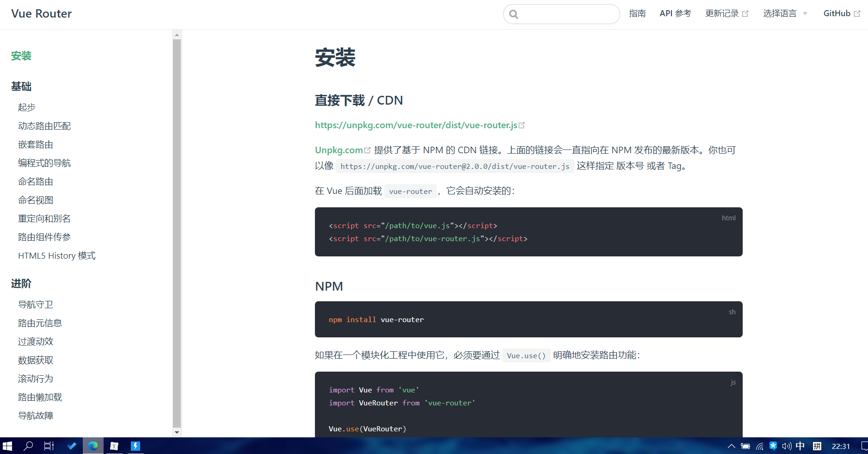Toggle the 中 input language indicator
This screenshot has height=454, width=868.
(x=800, y=446)
